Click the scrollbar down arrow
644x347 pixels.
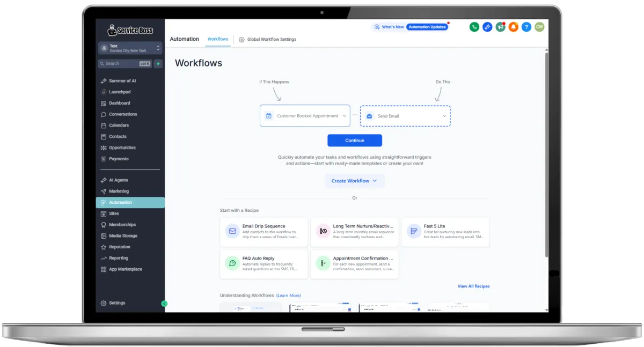click(x=546, y=309)
